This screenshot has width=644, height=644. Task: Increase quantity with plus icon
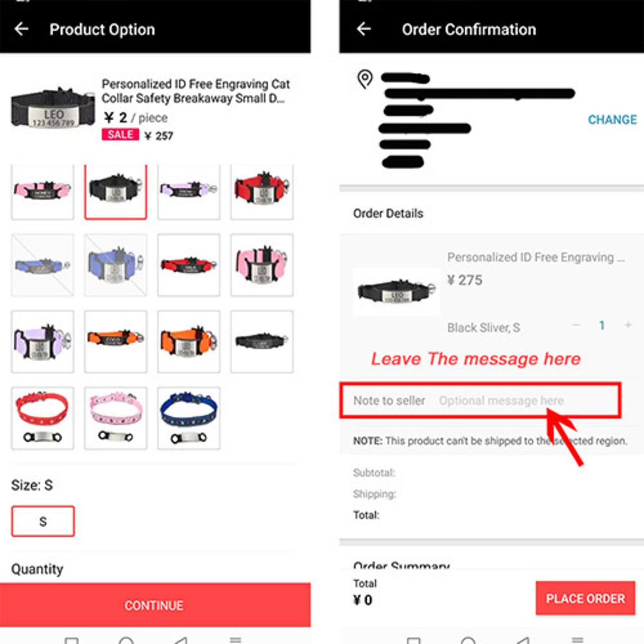(x=628, y=325)
